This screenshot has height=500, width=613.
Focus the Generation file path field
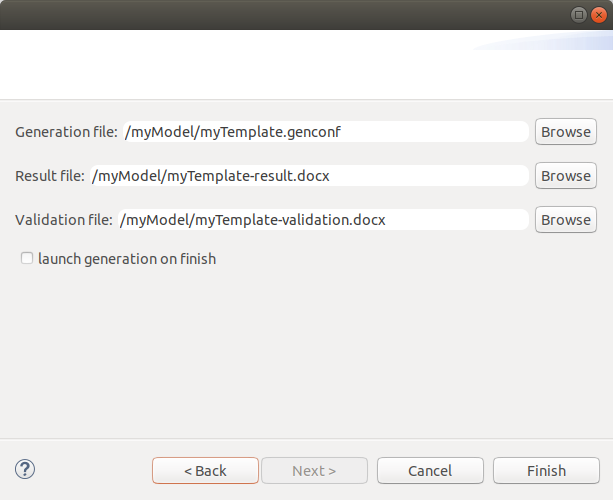[x=324, y=132]
